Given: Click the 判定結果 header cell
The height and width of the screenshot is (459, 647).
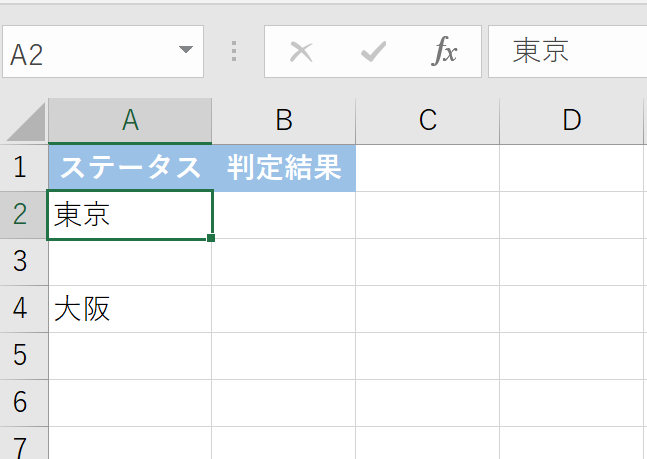Looking at the screenshot, I should click(x=284, y=168).
